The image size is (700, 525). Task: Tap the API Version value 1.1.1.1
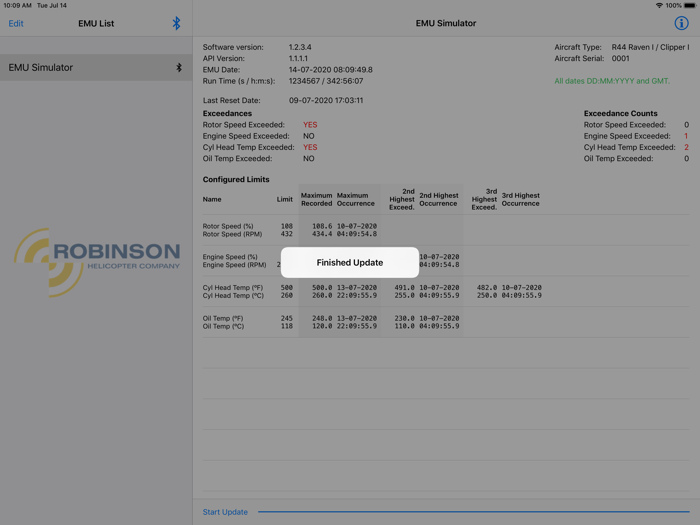tap(298, 58)
